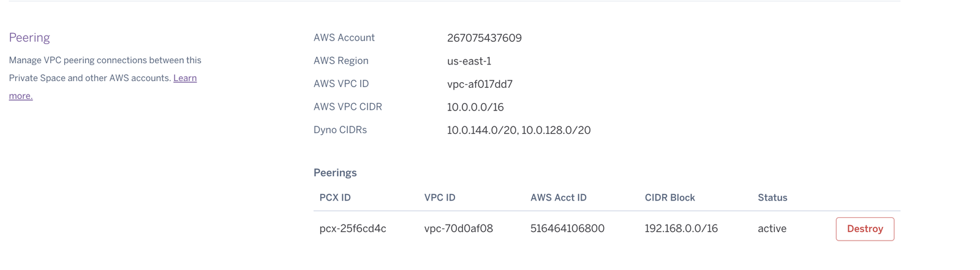The image size is (980, 270).
Task: Click the VPC ID column header
Action: pos(439,198)
